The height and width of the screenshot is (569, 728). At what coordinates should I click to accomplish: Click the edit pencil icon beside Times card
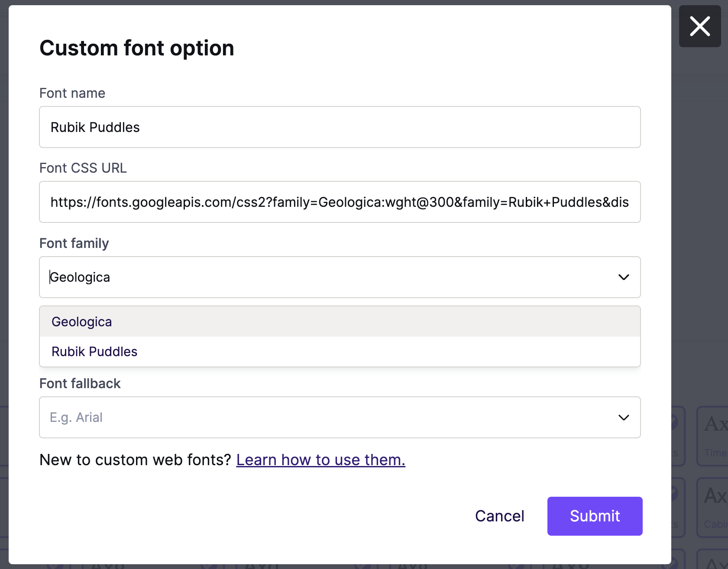674,421
